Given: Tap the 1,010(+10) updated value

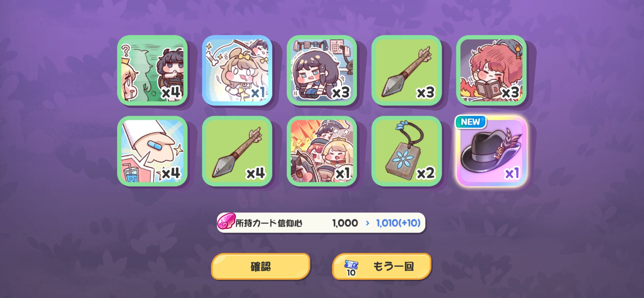Looking at the screenshot, I should 398,223.
